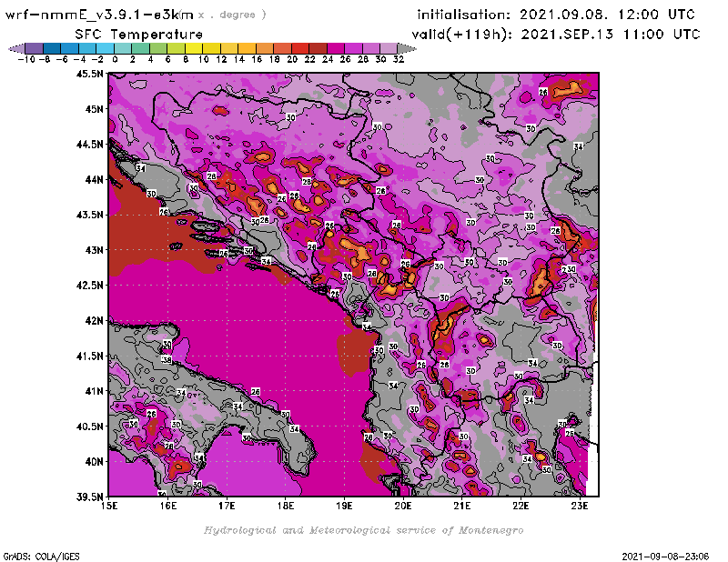This screenshot has height=562, width=728.
Task: Click the legend value label '32'
Action: tap(399, 59)
